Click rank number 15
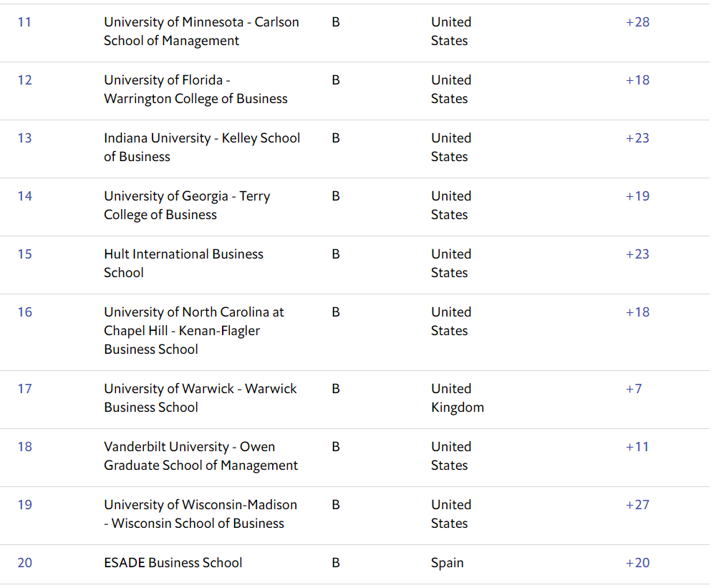This screenshot has height=588, width=716. click(24, 254)
